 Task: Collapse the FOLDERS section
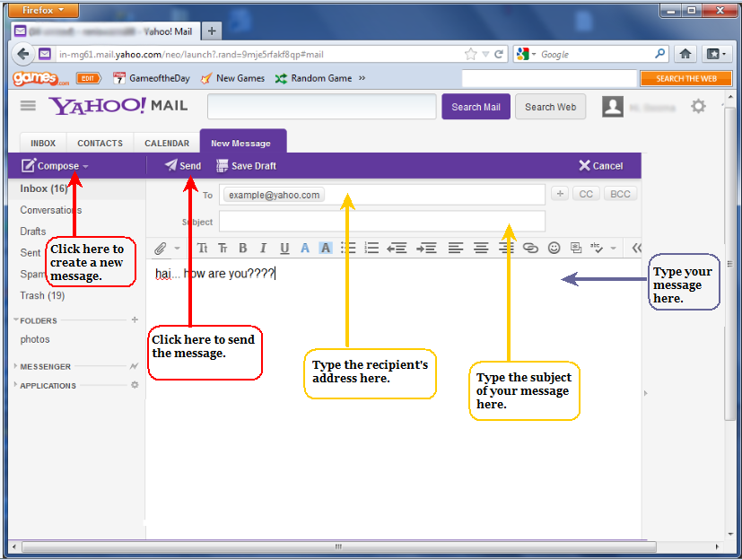point(16,320)
